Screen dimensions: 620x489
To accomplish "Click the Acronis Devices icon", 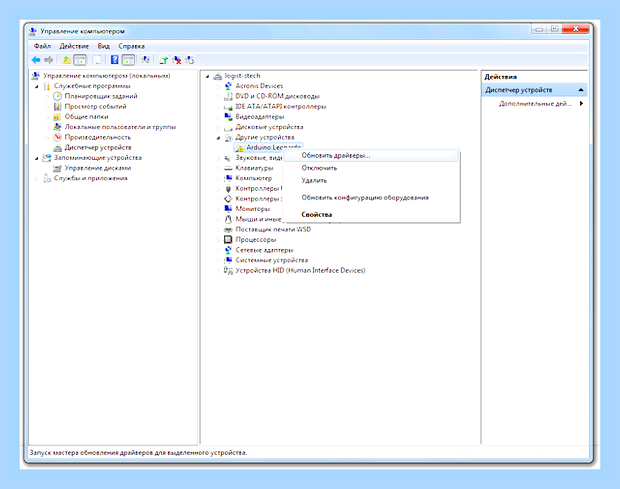I will pos(228,86).
